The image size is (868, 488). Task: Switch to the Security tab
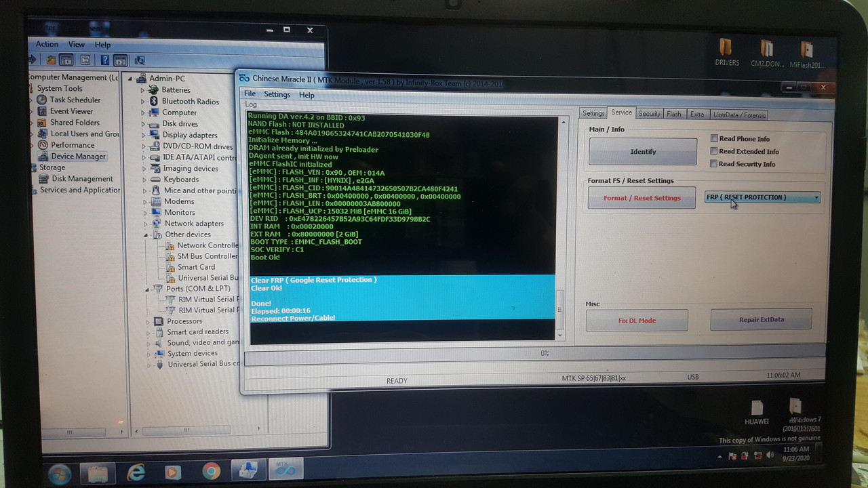649,114
